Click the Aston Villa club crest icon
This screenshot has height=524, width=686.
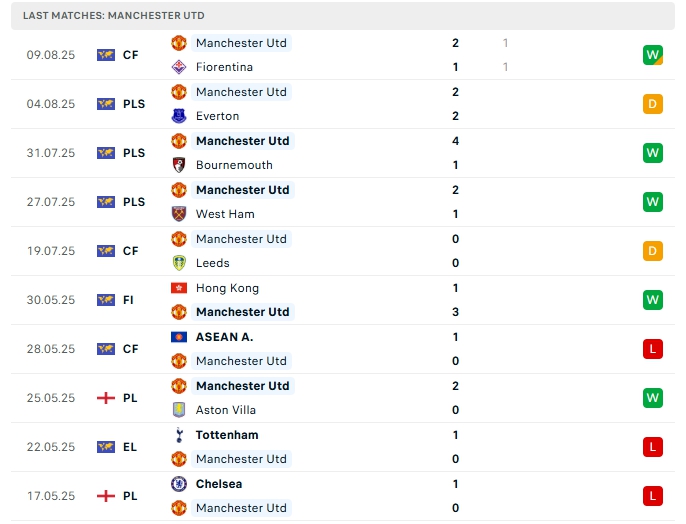(179, 410)
